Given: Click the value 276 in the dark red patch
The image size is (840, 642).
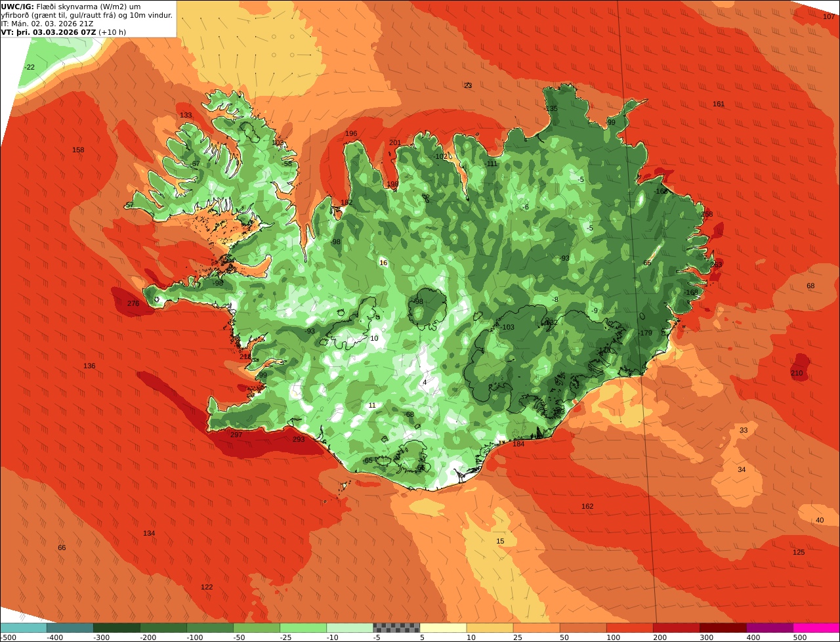Looking at the screenshot, I should point(133,303).
